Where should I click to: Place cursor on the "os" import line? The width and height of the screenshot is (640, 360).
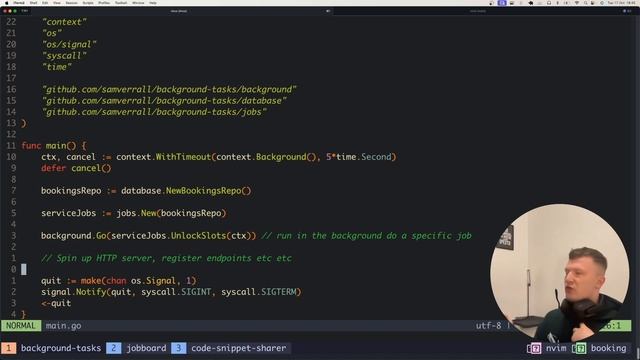pos(52,33)
